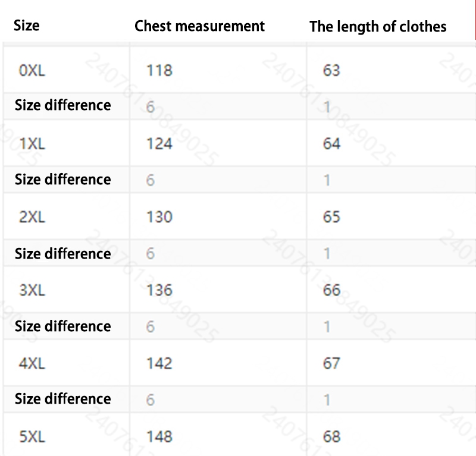
Task: Select the 5XL size row label
Action: pyautogui.click(x=32, y=437)
